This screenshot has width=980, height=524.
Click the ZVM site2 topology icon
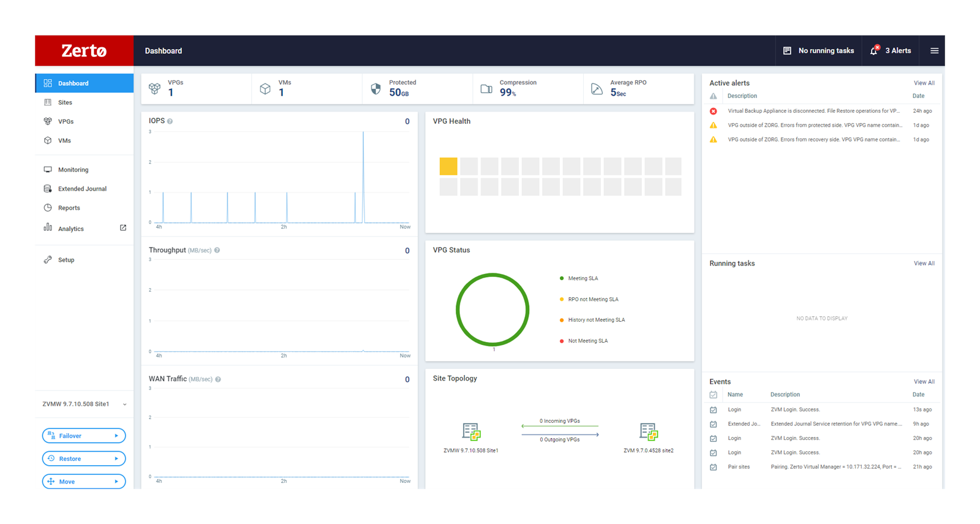[649, 431]
